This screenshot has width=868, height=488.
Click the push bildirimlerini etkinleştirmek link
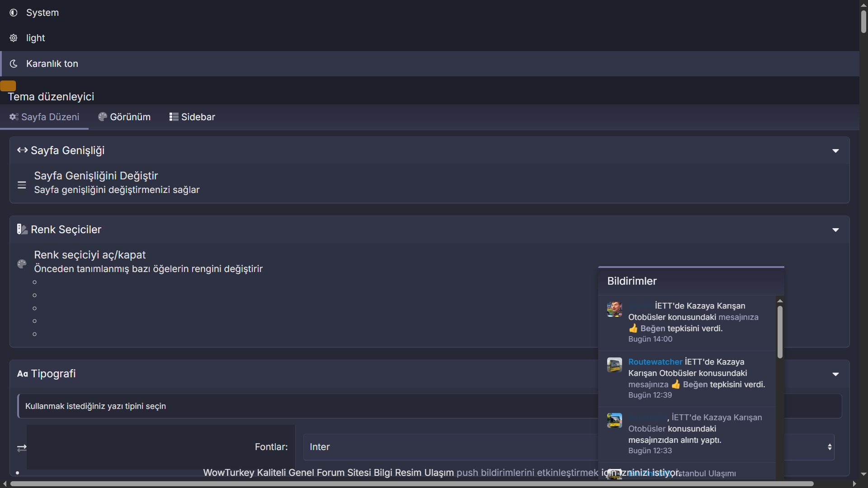point(527,473)
